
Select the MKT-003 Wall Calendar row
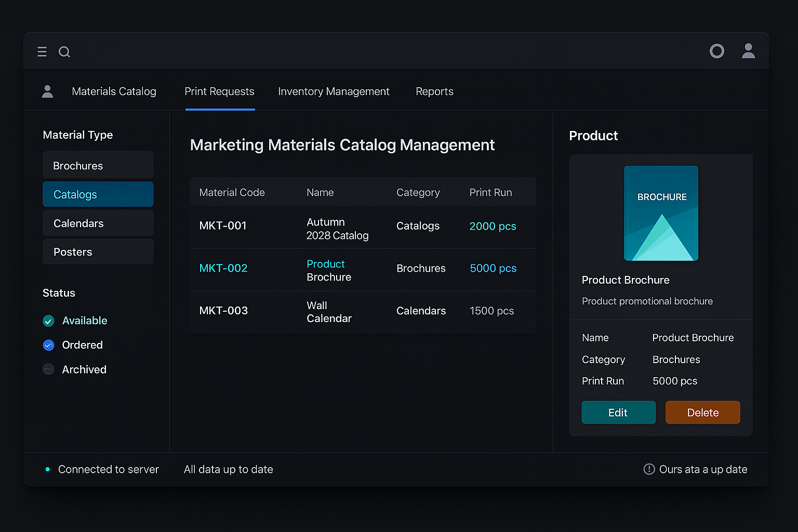tap(363, 311)
